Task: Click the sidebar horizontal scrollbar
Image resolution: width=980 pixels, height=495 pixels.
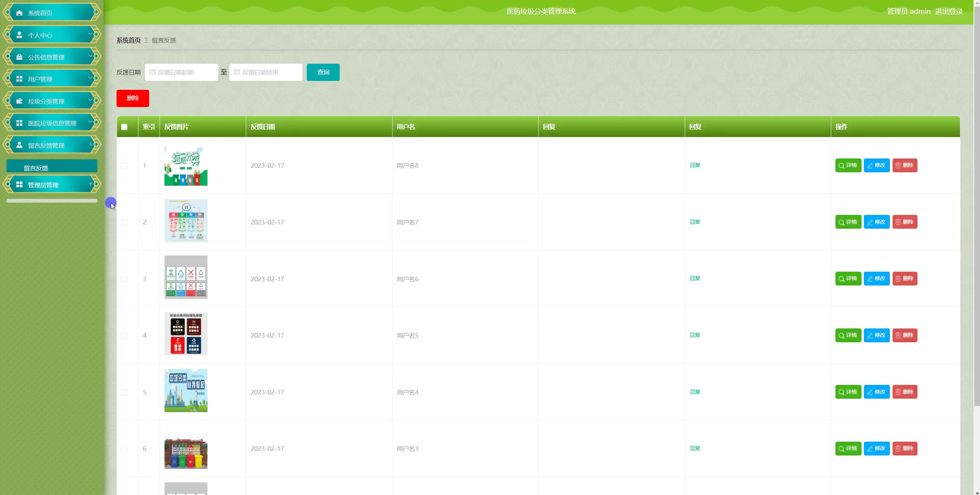Action: (52, 201)
